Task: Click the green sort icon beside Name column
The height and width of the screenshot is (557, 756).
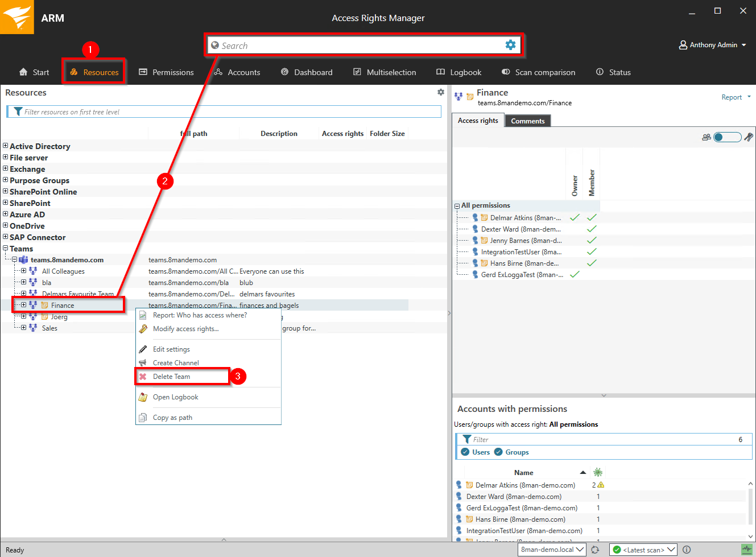Action: pos(597,472)
